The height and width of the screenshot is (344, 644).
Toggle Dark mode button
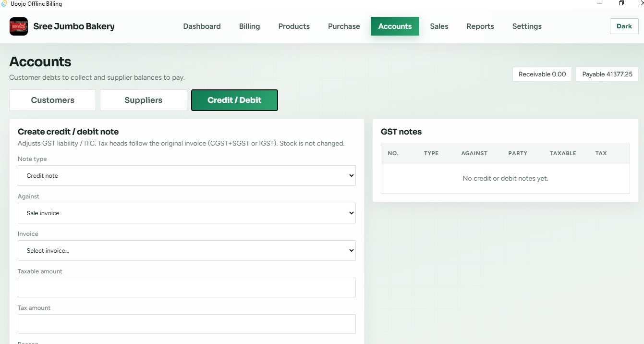point(624,26)
